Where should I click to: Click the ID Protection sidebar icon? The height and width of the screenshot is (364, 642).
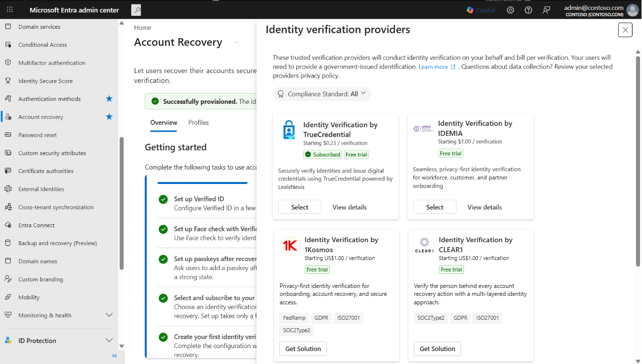tap(8, 341)
